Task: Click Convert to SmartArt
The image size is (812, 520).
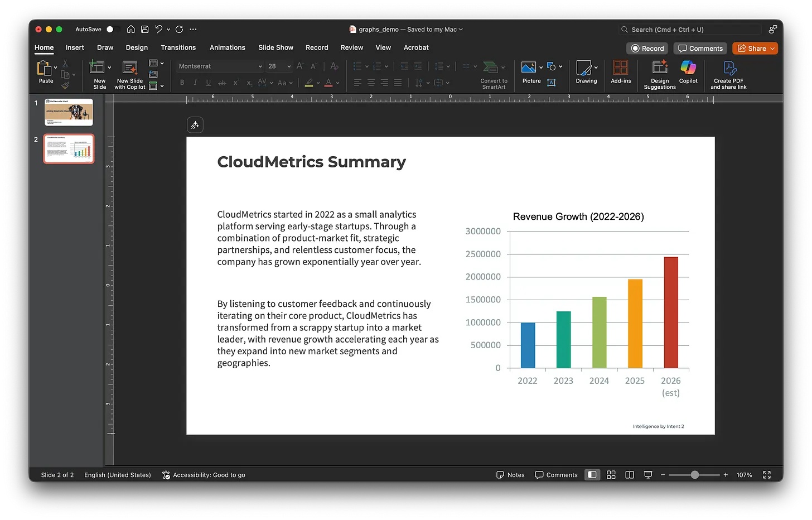Action: 493,74
